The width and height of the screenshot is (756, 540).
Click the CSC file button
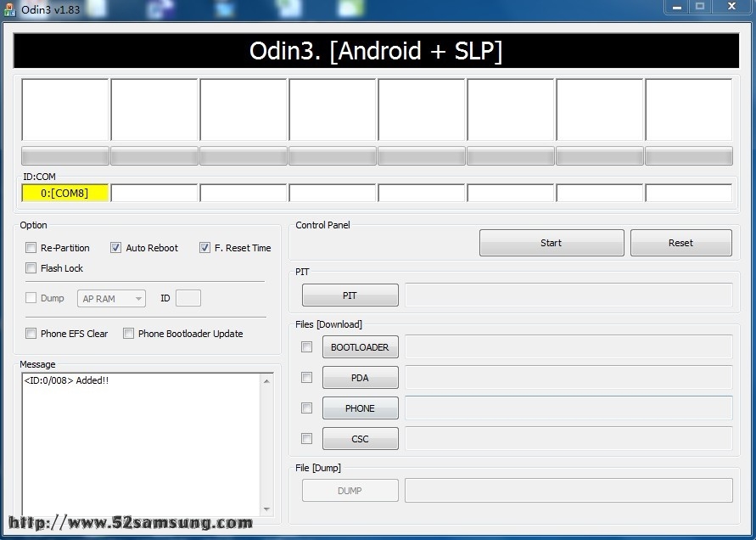pos(360,439)
